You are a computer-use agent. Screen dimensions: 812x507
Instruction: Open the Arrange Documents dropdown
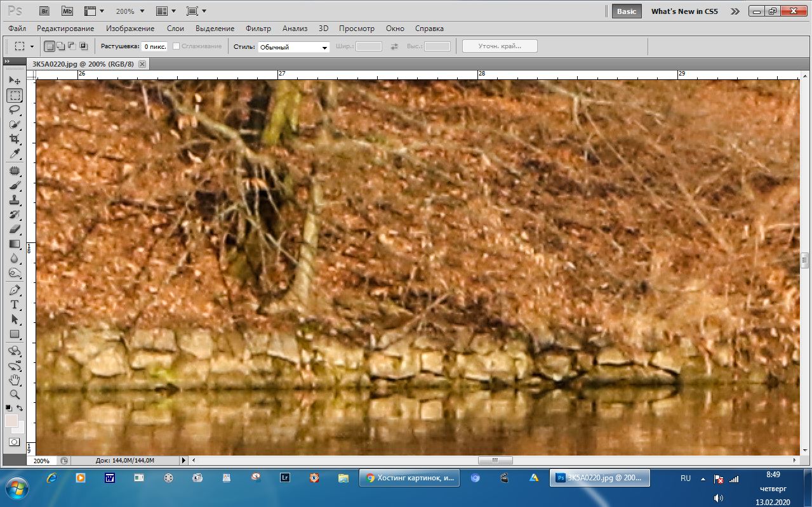pos(165,11)
